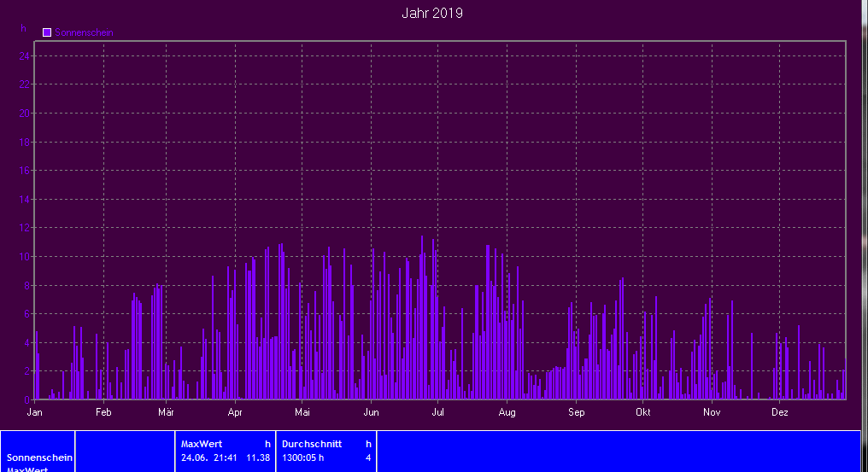Click the 'Jahr 2019' chart title

pyautogui.click(x=432, y=13)
